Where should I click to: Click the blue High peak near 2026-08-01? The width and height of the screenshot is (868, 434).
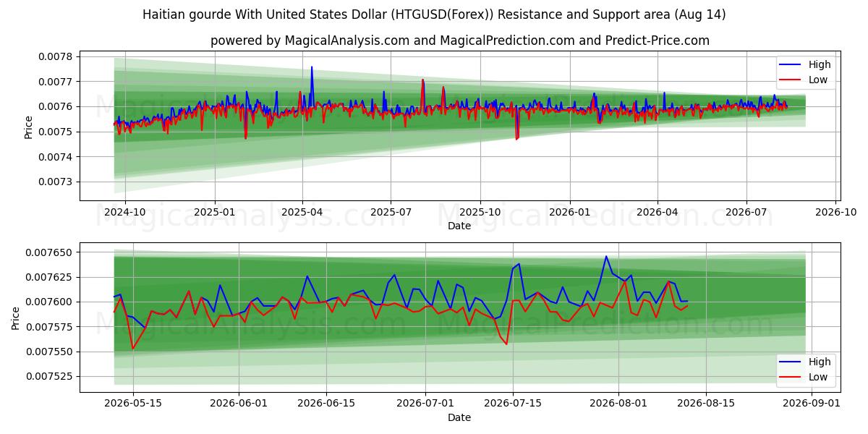point(606,256)
